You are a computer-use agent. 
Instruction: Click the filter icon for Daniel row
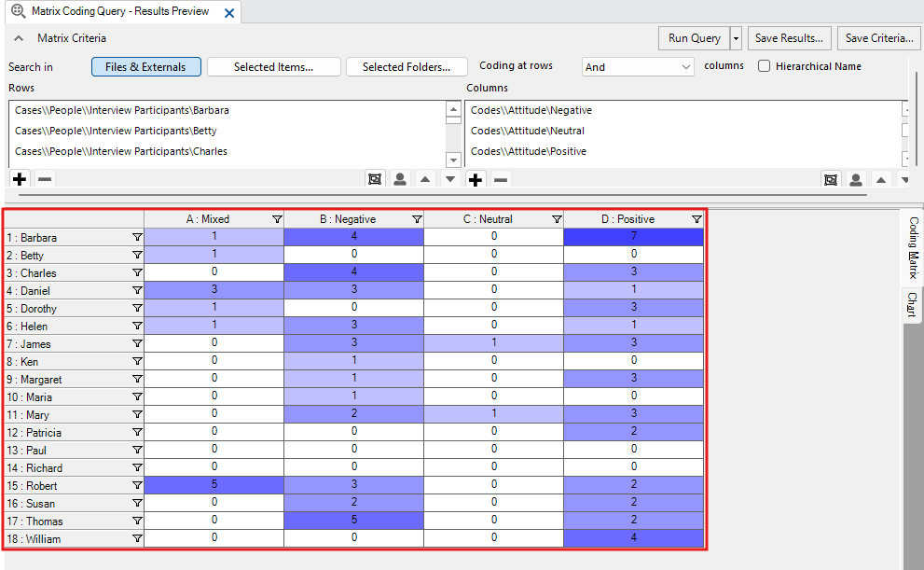click(x=137, y=290)
